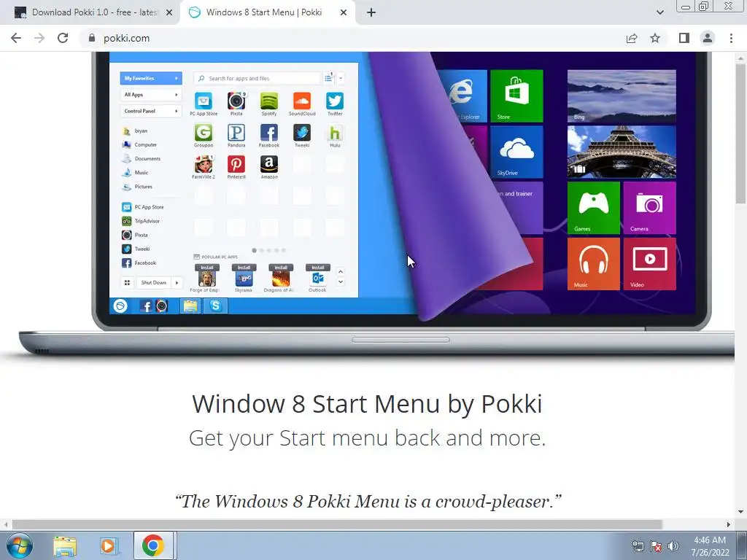Click the Games tile in laptop image
This screenshot has width=747, height=560.
tap(594, 208)
